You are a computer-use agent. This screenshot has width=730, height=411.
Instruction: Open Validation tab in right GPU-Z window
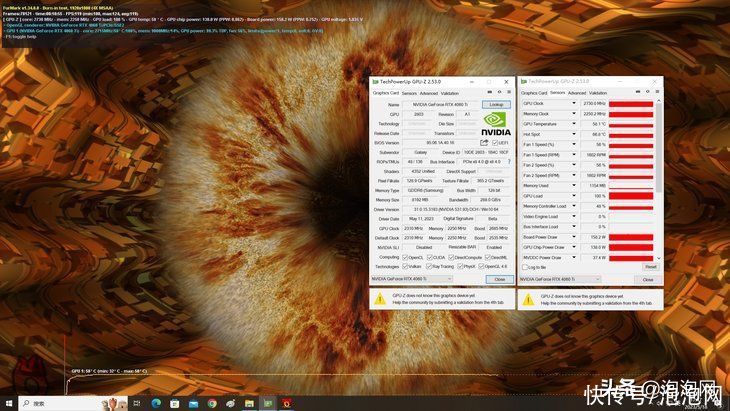(598, 93)
